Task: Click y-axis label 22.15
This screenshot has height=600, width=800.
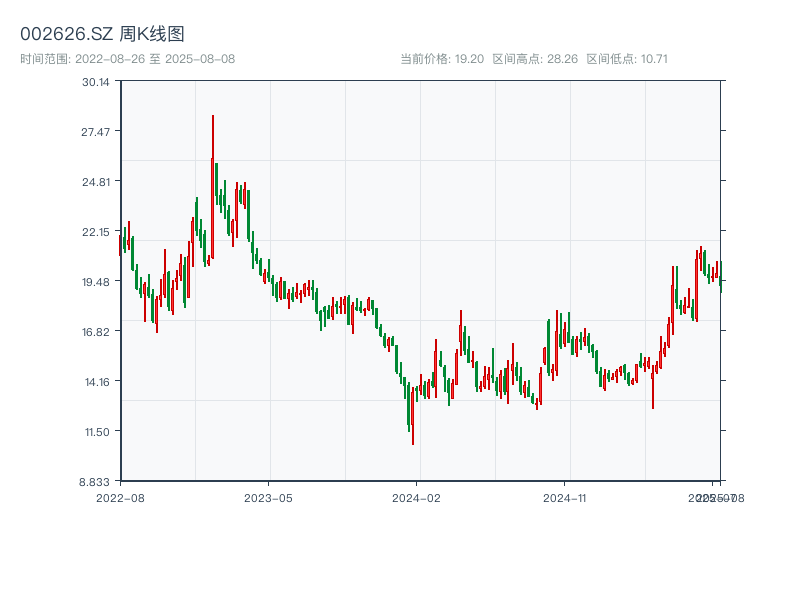Action: [96, 232]
